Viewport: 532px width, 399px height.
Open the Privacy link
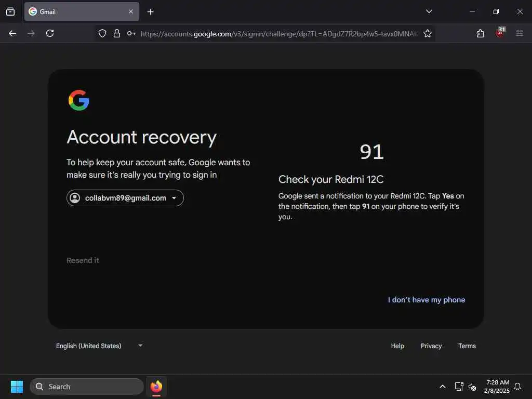click(x=431, y=345)
